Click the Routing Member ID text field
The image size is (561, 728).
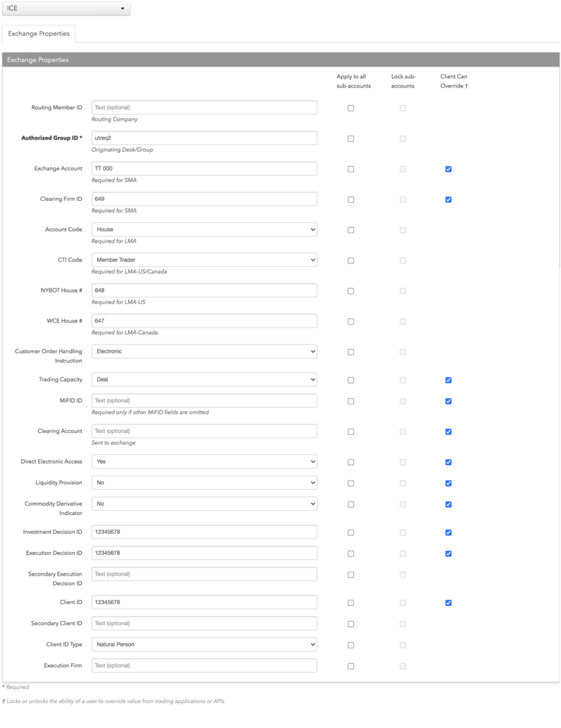pyautogui.click(x=204, y=108)
